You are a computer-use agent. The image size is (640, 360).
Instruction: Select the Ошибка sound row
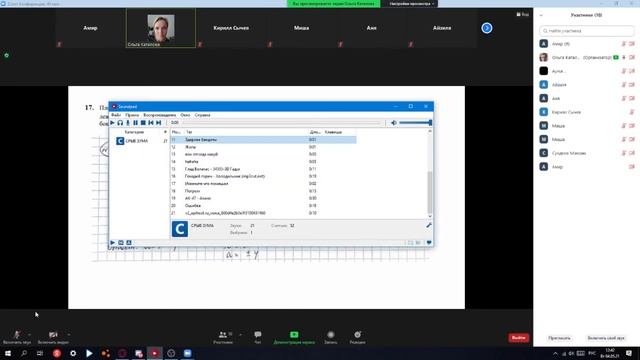click(263, 206)
